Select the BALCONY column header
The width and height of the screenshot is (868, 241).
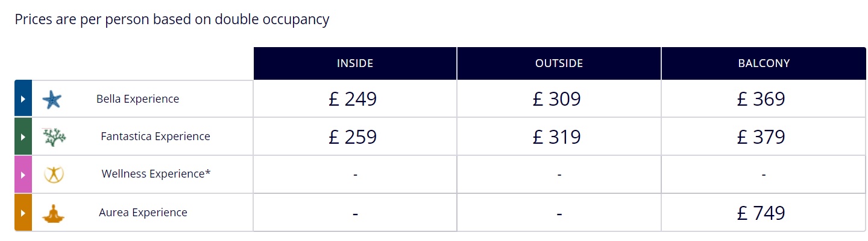tap(764, 63)
